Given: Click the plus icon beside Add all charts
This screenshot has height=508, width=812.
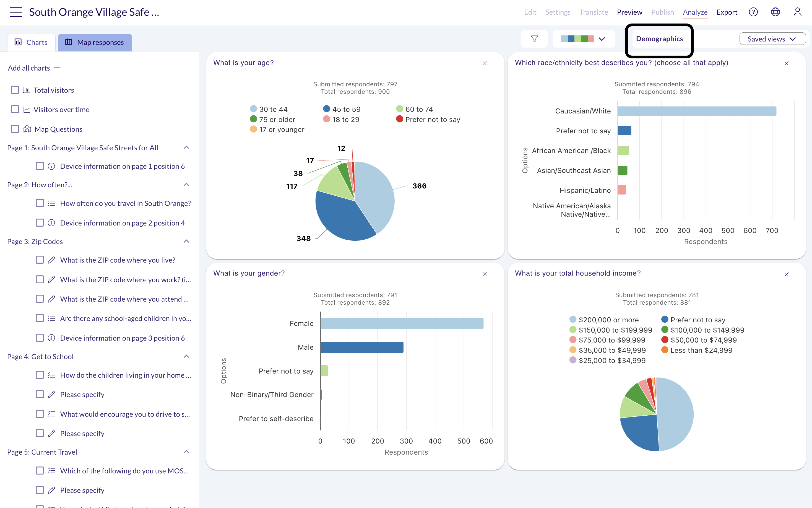Looking at the screenshot, I should coord(57,68).
